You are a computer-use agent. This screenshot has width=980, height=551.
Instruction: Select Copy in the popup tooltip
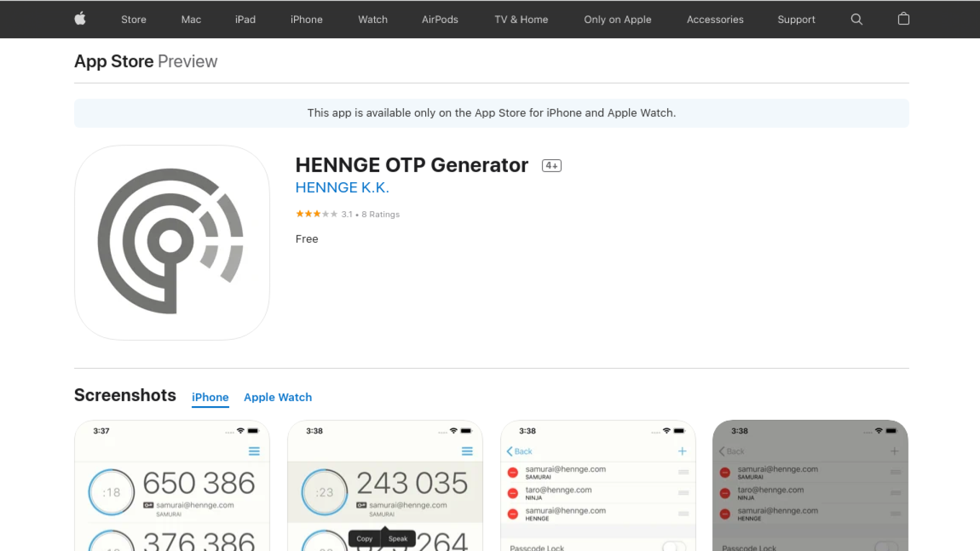pyautogui.click(x=364, y=538)
